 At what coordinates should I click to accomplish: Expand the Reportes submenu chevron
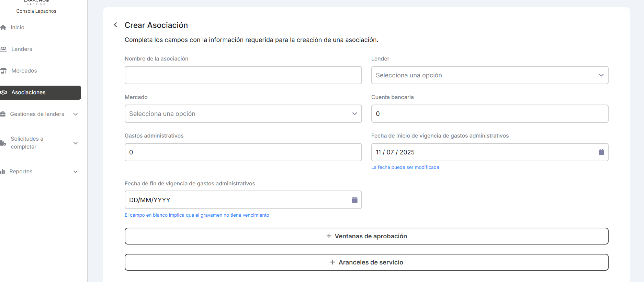(x=76, y=172)
